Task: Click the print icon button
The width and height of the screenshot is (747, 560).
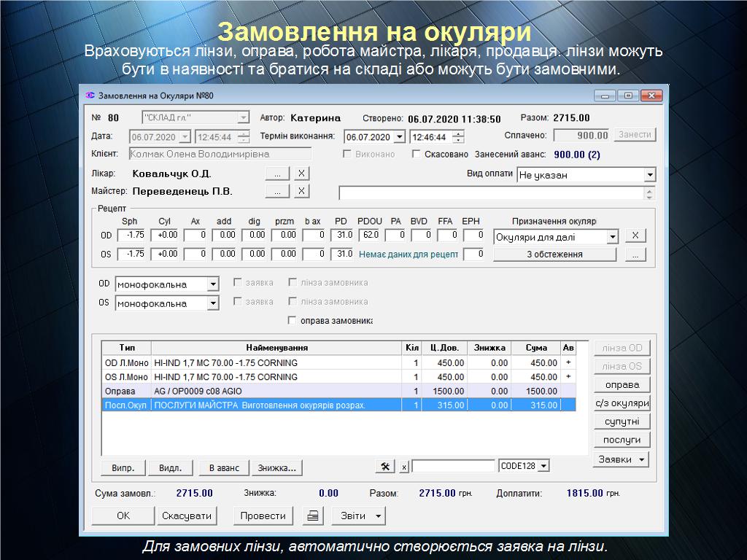Action: point(313,516)
